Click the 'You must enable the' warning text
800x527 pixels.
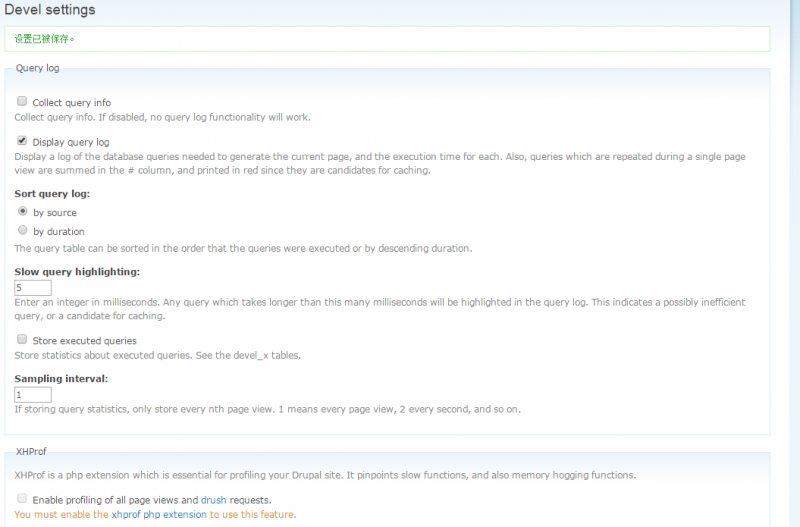(61, 514)
